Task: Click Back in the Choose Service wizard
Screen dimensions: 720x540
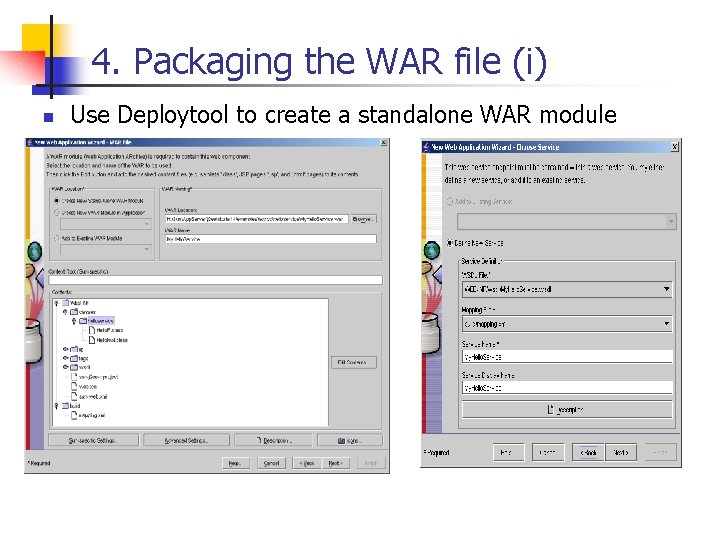Action: click(x=588, y=453)
